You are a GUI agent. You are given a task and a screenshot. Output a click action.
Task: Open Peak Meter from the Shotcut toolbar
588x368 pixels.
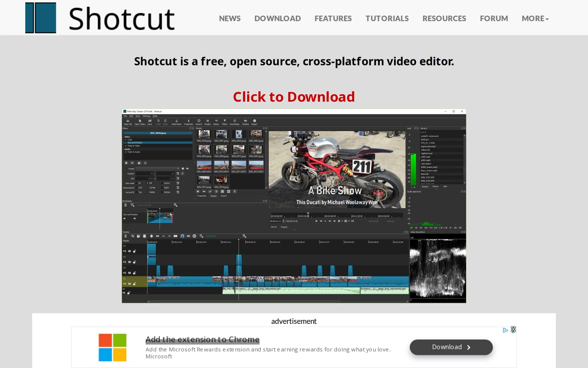pos(176,122)
